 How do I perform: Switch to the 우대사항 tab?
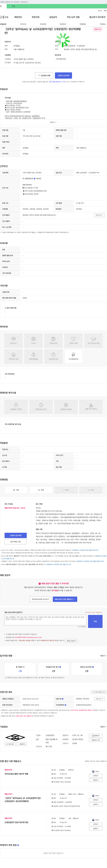(43, 24)
